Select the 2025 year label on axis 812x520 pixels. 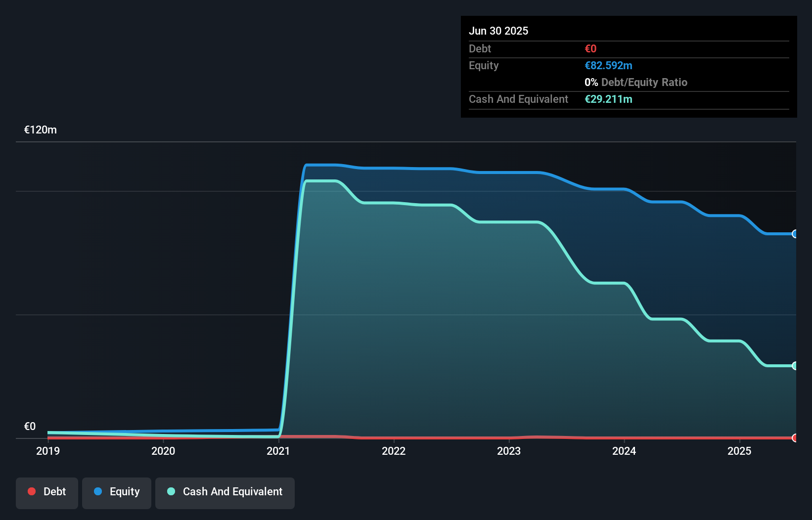tap(739, 451)
